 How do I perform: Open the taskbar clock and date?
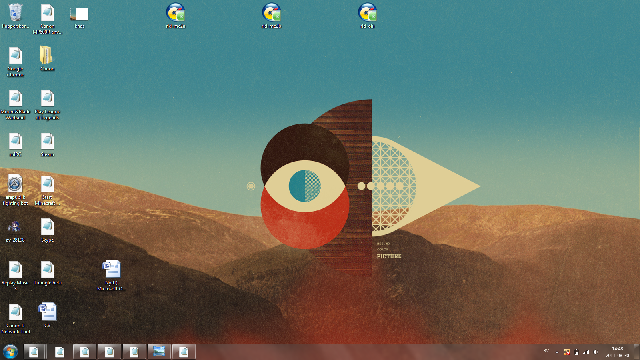tap(617, 352)
